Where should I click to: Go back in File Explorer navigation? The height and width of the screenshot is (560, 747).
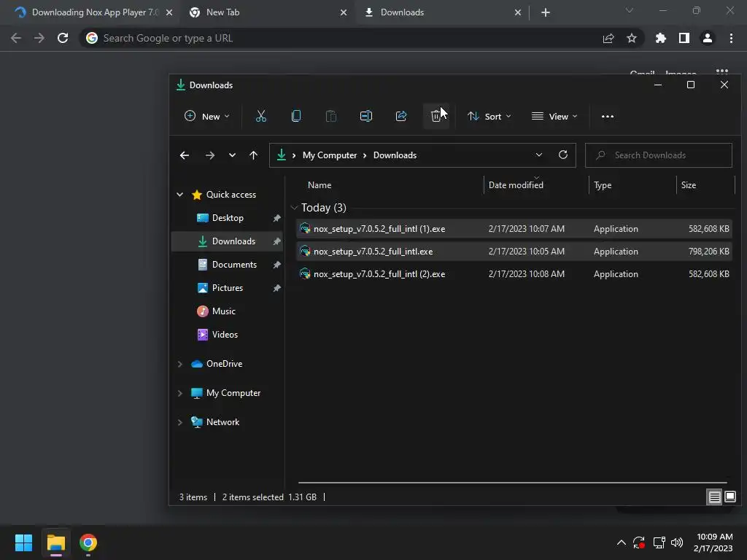[185, 155]
